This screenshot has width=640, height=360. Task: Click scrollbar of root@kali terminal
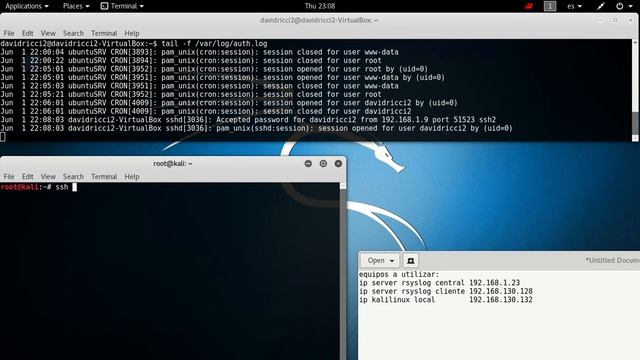343,271
